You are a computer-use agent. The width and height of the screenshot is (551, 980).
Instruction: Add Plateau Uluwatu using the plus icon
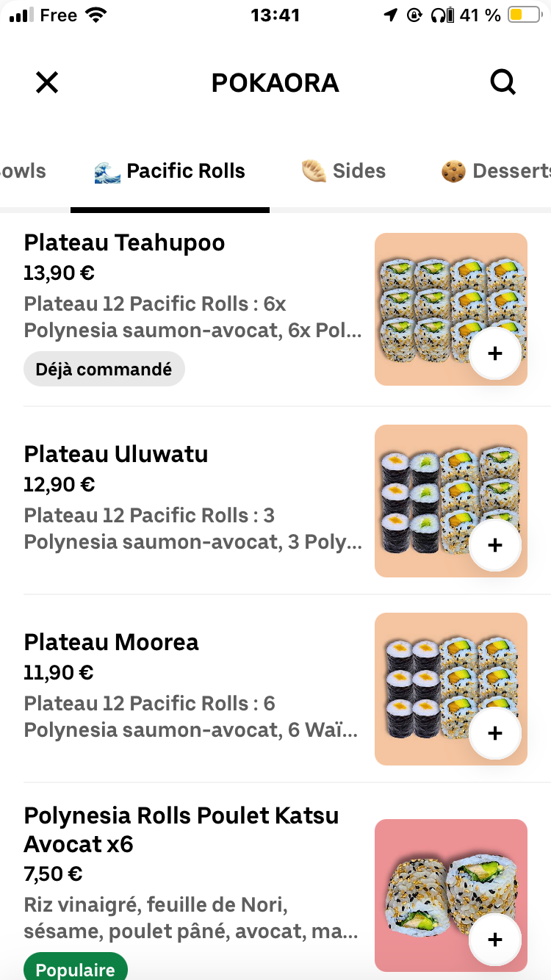tap(495, 545)
